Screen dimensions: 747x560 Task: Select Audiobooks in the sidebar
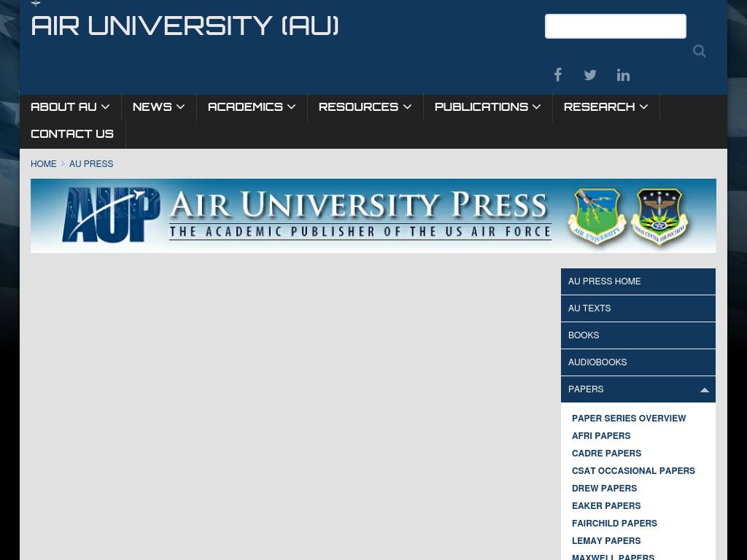tap(597, 362)
